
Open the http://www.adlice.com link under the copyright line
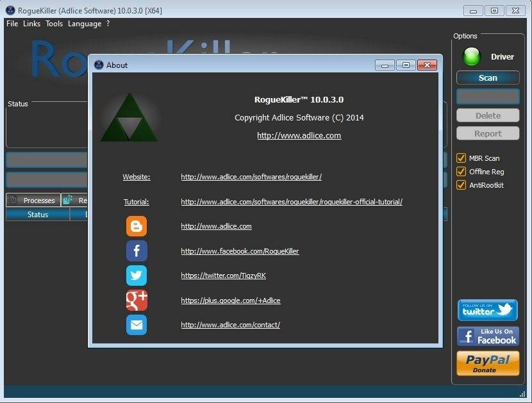click(299, 135)
